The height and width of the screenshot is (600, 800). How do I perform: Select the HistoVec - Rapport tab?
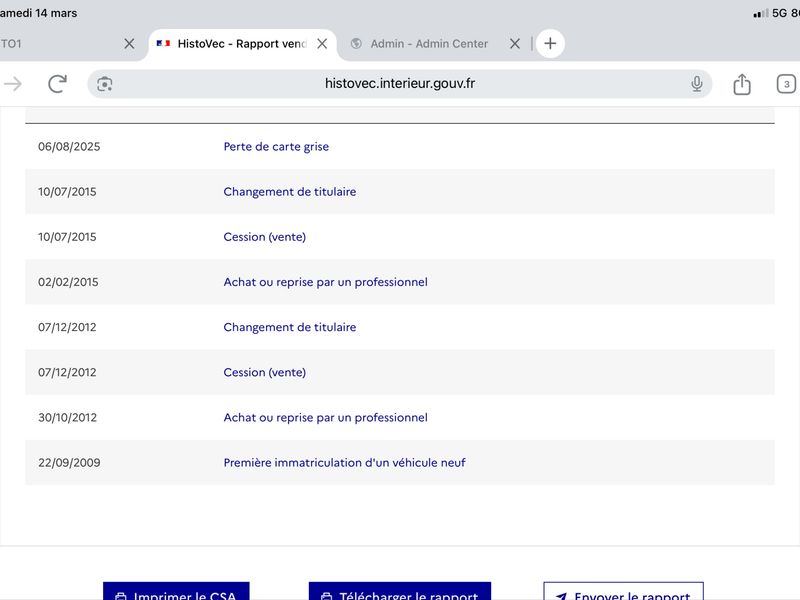click(x=235, y=44)
